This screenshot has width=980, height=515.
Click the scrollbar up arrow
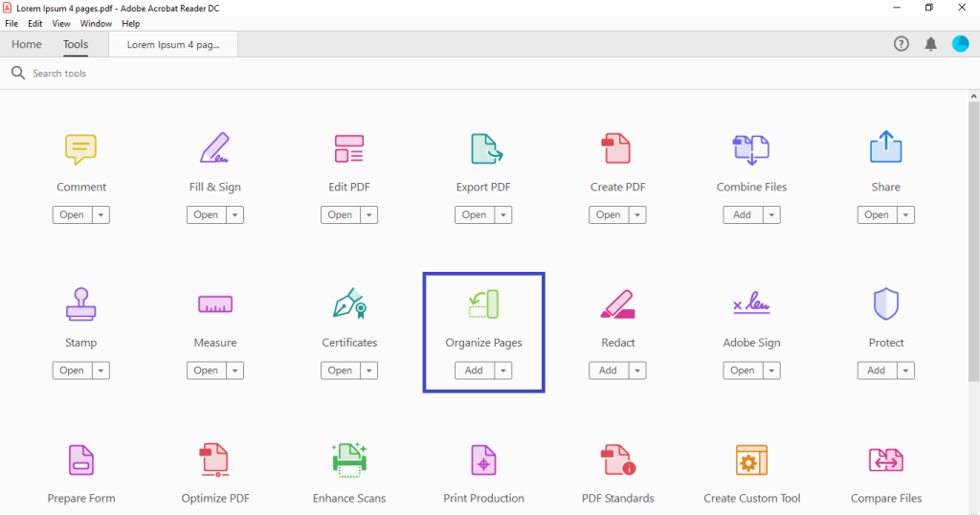pyautogui.click(x=973, y=97)
